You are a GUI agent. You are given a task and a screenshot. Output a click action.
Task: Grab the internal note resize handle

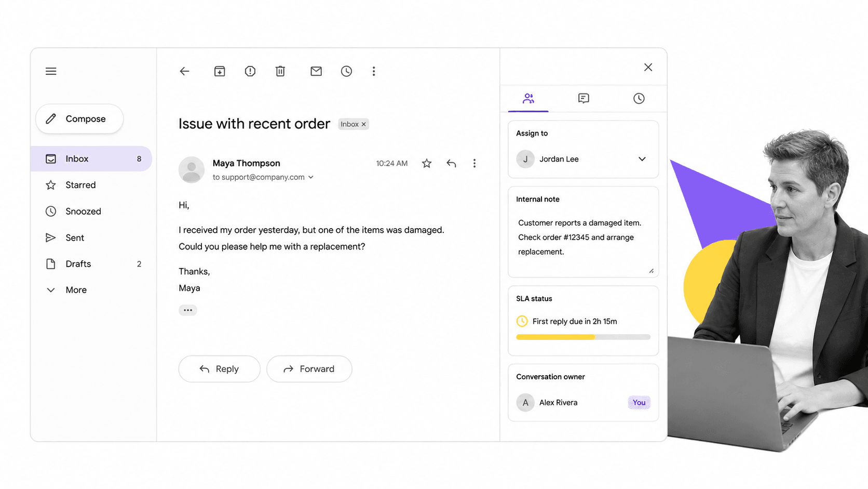(651, 270)
